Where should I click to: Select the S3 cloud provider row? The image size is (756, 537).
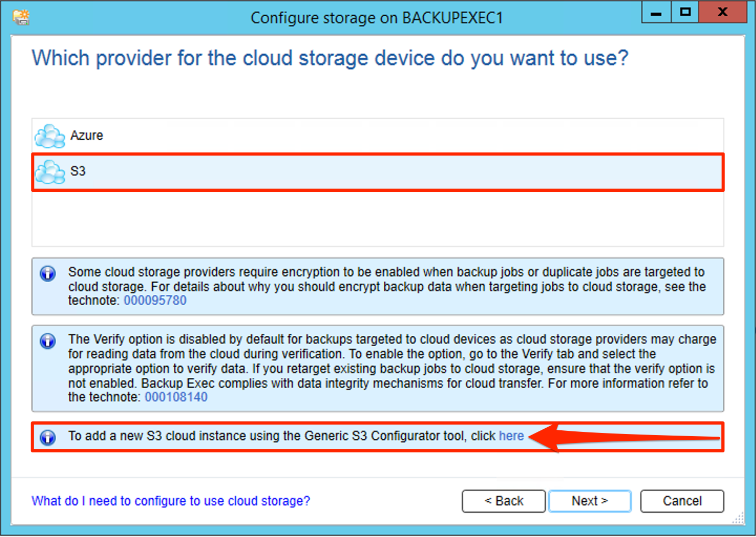click(377, 172)
